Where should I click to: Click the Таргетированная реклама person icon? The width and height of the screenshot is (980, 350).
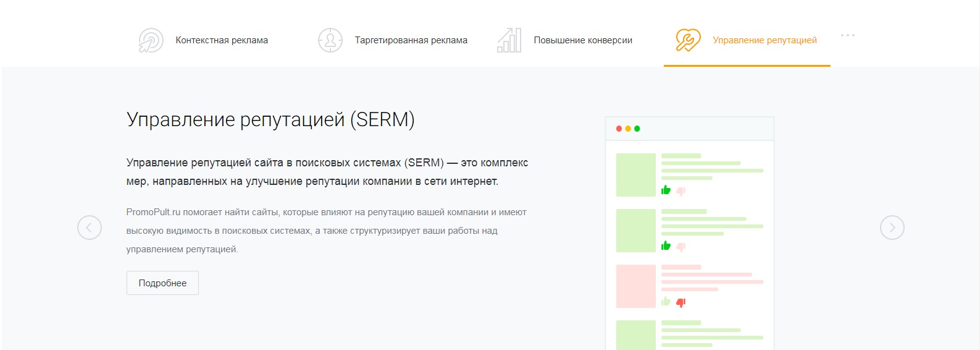(x=330, y=40)
